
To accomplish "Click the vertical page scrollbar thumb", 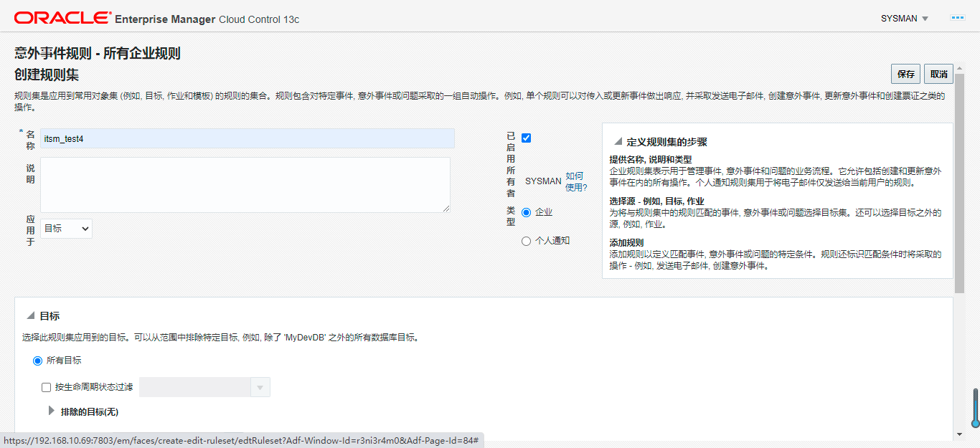I will click(x=960, y=183).
